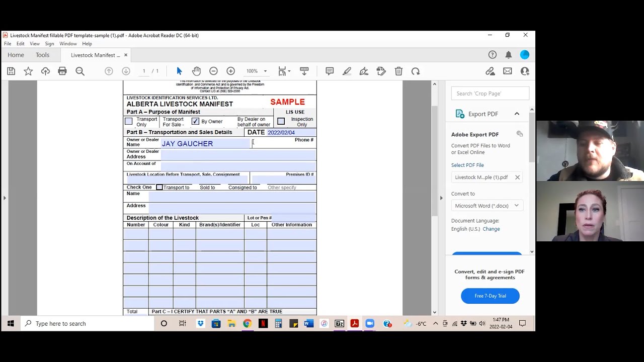644x362 pixels.
Task: Close the Livestock Manifest document tab
Action: pos(126,55)
